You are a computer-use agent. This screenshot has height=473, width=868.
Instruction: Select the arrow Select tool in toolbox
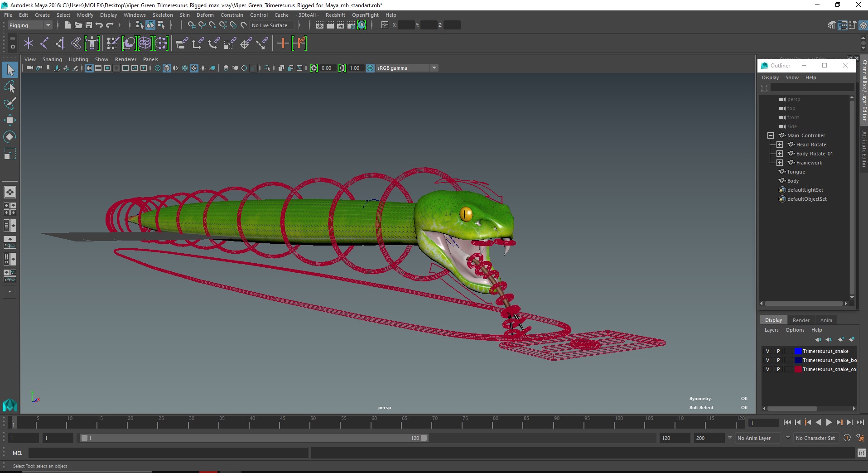coord(10,70)
